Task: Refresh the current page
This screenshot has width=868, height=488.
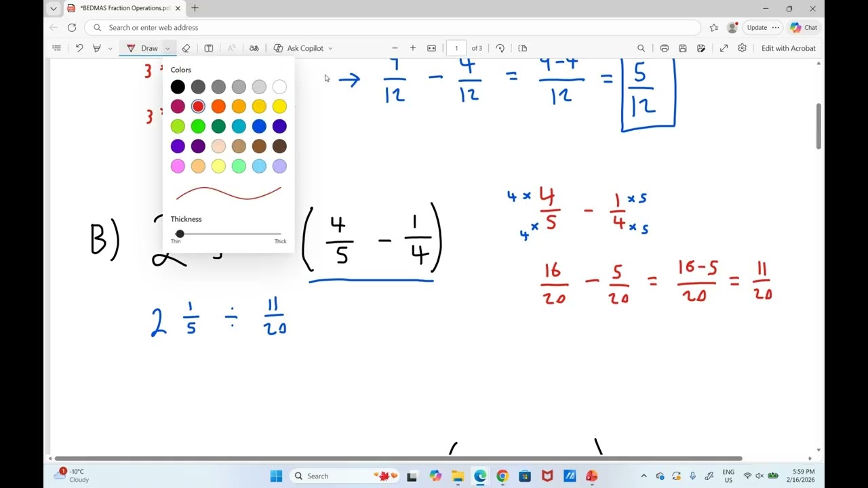Action: pyautogui.click(x=72, y=28)
